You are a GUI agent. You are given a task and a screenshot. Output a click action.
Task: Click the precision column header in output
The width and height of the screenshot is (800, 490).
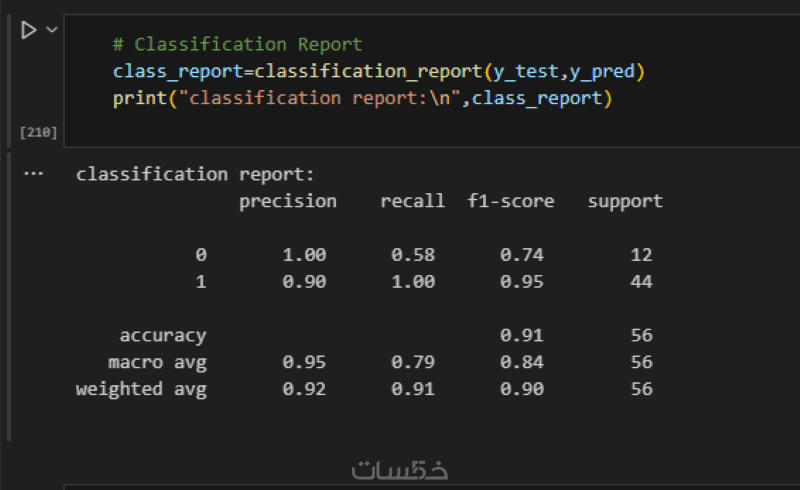288,201
